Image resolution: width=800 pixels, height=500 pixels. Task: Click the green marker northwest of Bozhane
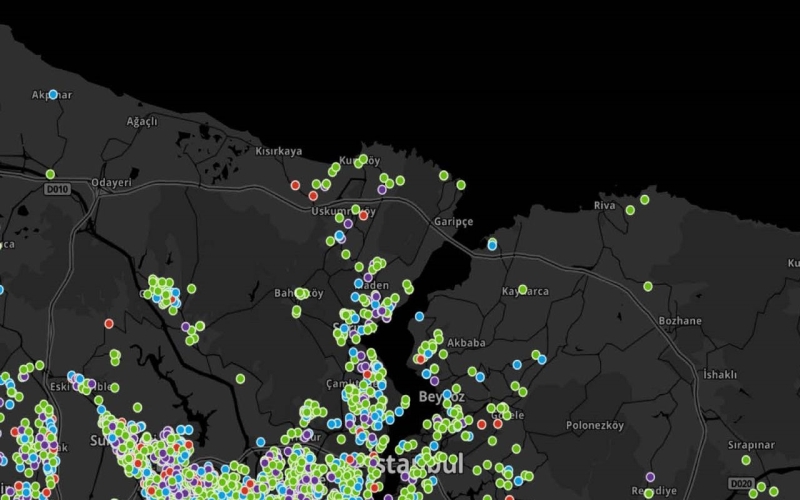click(x=648, y=286)
